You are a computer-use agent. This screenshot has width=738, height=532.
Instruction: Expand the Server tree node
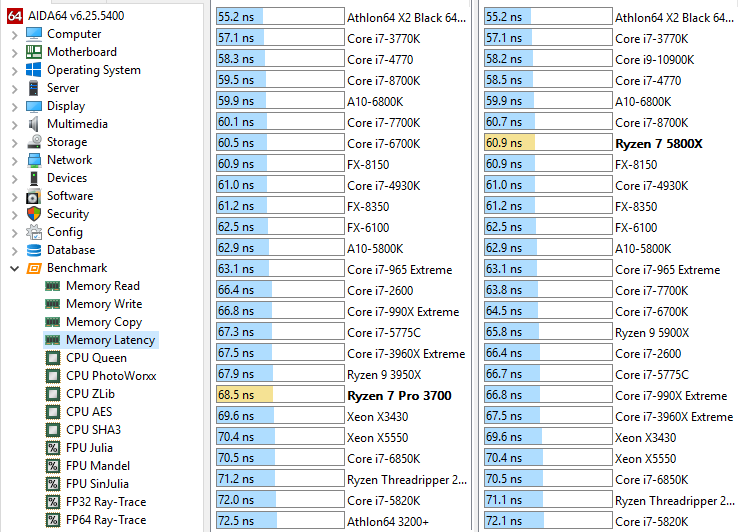pos(15,89)
